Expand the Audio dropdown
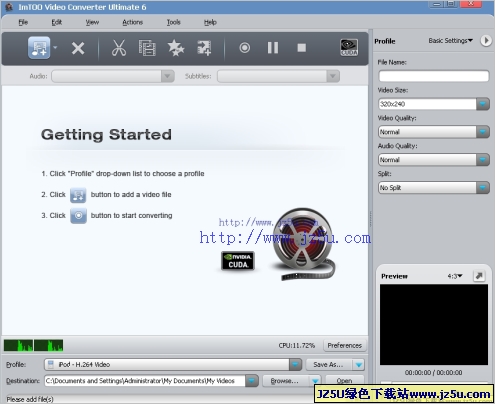495x404 pixels. [x=168, y=76]
